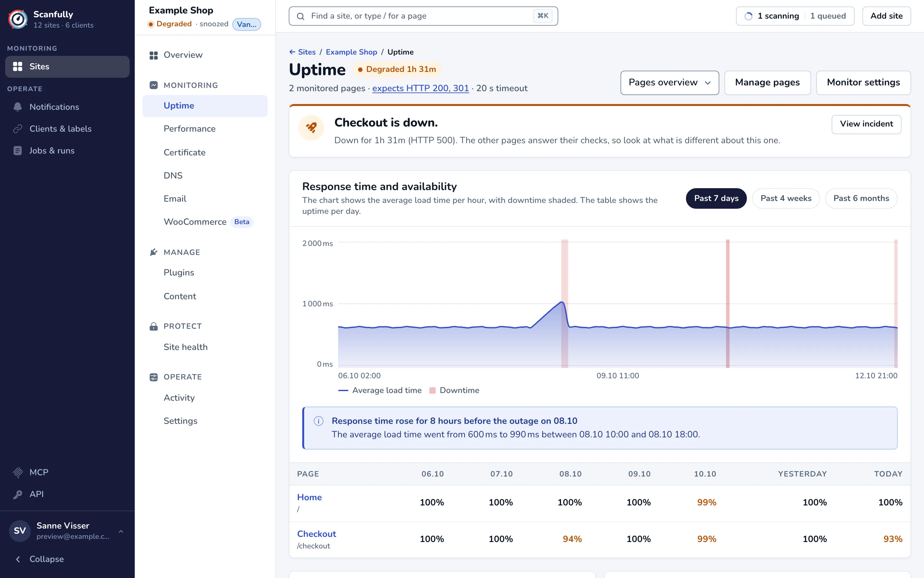Viewport: 924px width, 578px height.
Task: Click the Operate section sliders icon
Action: pos(153,377)
